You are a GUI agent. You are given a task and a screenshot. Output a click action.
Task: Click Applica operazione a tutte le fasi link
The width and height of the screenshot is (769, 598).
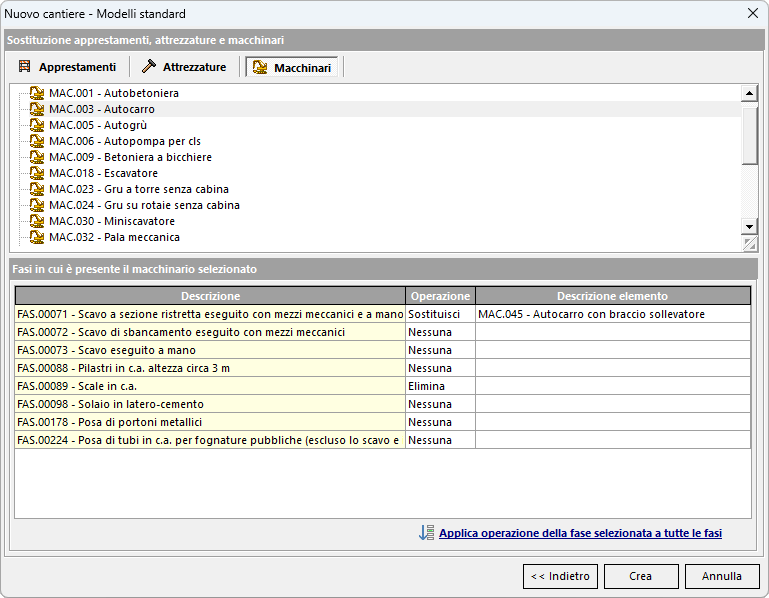tap(580, 534)
